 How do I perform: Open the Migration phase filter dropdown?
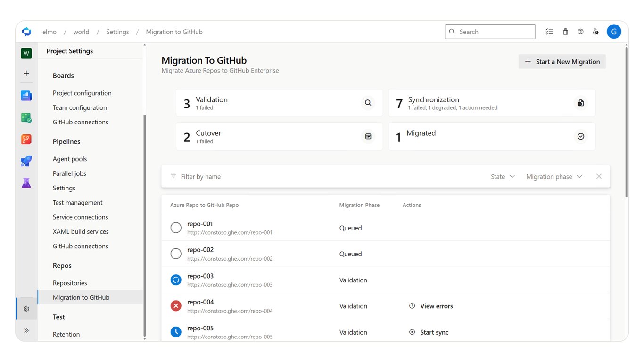pyautogui.click(x=554, y=176)
